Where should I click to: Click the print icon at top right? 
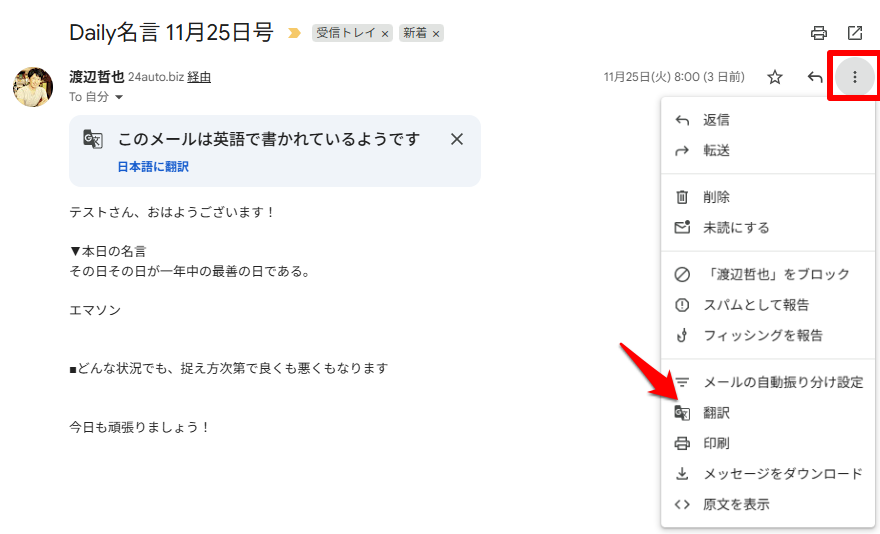pyautogui.click(x=819, y=33)
